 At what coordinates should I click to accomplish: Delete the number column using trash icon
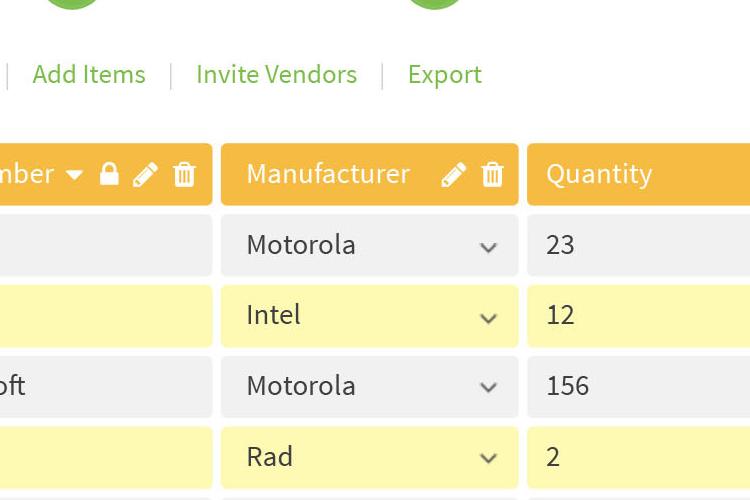click(x=184, y=174)
